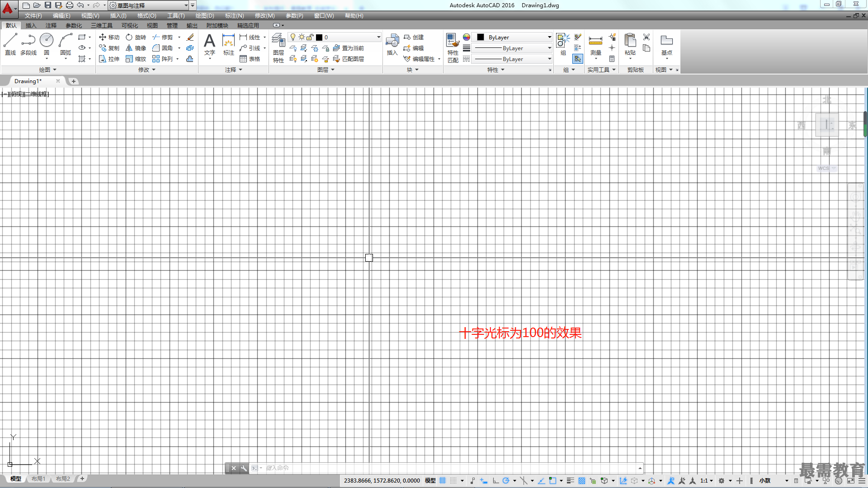This screenshot has width=868, height=488.
Task: Toggle transparency display in status bar
Action: click(582, 481)
